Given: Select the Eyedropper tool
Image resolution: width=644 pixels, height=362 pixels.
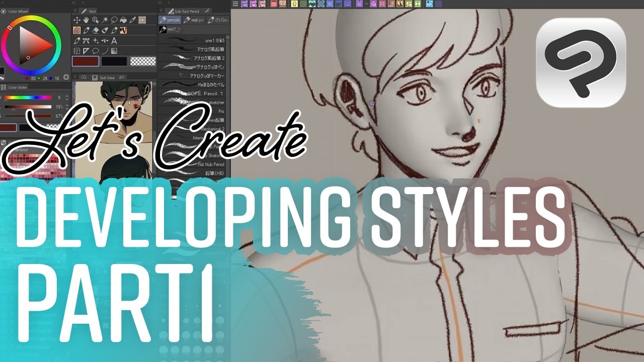Looking at the screenshot, I should pos(132,20).
